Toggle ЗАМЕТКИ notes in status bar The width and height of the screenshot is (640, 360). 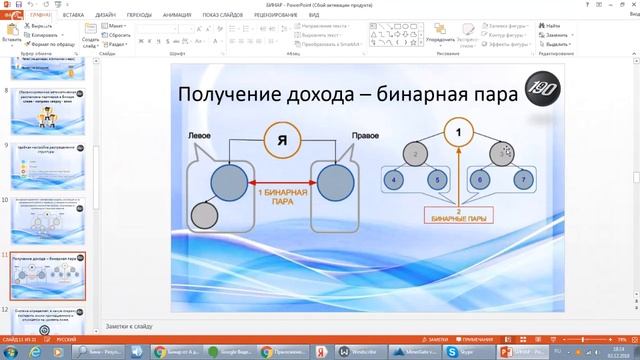[x=435, y=340]
